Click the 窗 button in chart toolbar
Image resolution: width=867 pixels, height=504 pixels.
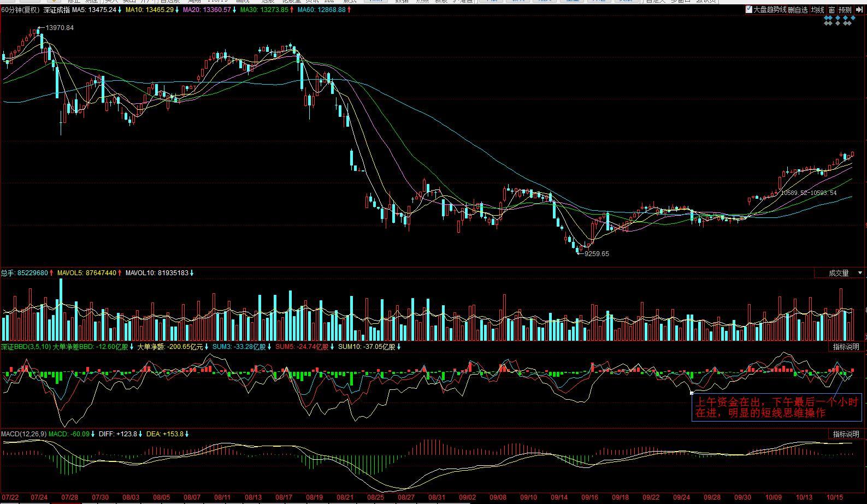(831, 10)
